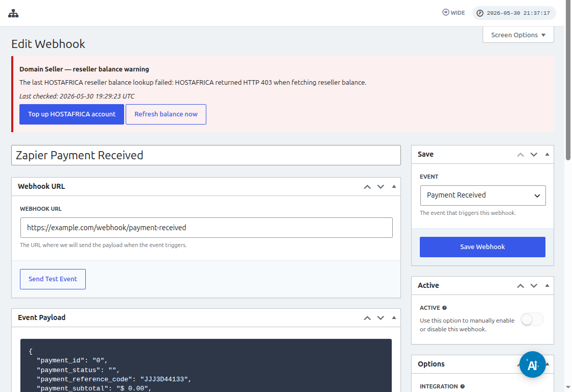Collapse the Event Payload panel
This screenshot has height=392, width=572.
click(x=394, y=318)
